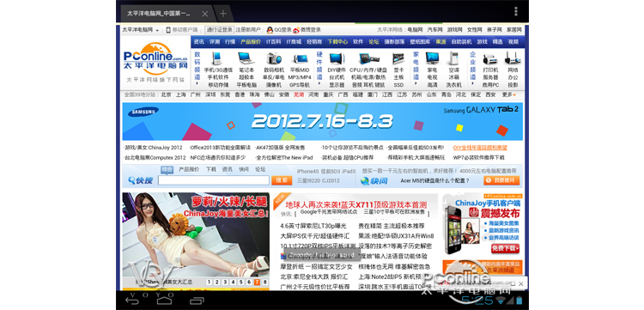The height and width of the screenshot is (310, 644).
Task: Click the 快问 globe logo
Action: point(374,180)
